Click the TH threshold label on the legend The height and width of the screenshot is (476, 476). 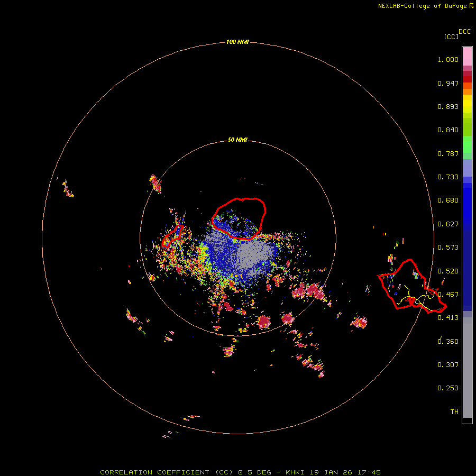(x=454, y=412)
